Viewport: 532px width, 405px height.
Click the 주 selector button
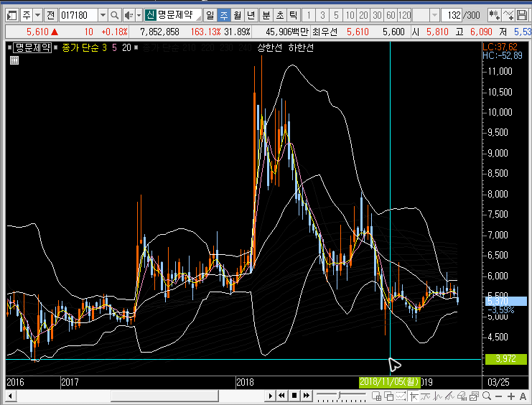click(x=27, y=15)
